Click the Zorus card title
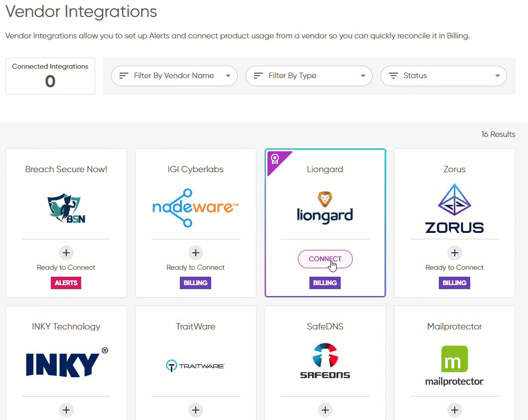Screen dimensions: 528x420 point(454,169)
